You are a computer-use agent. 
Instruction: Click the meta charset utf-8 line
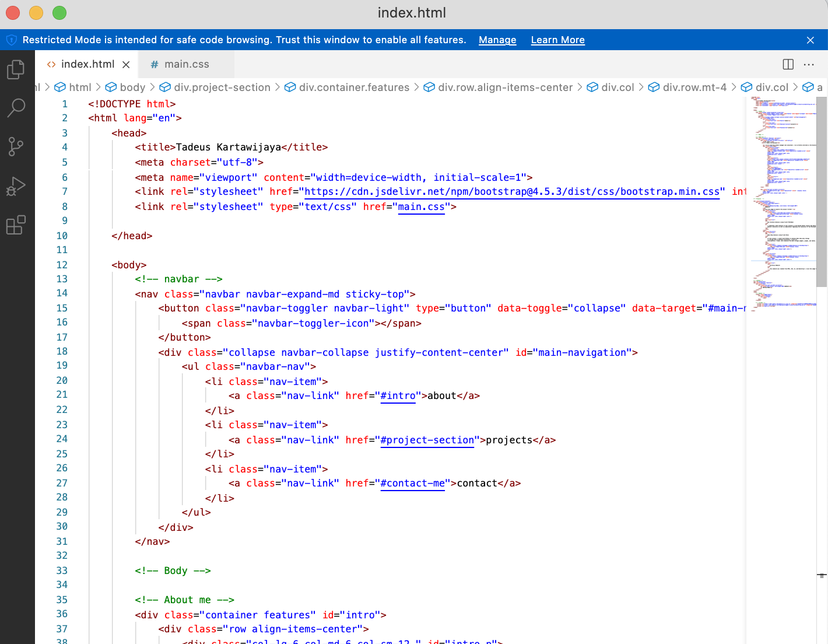[x=199, y=163]
